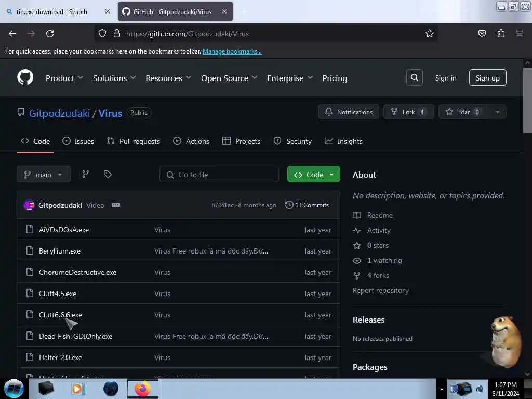Open the Firefox extensions puzzle icon
Viewport: 532px width, 399px height.
(x=501, y=33)
